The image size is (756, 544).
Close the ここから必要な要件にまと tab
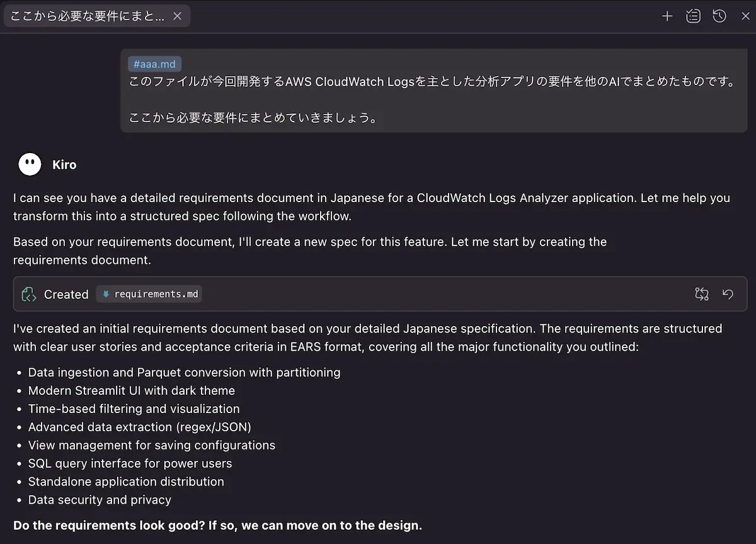[177, 16]
